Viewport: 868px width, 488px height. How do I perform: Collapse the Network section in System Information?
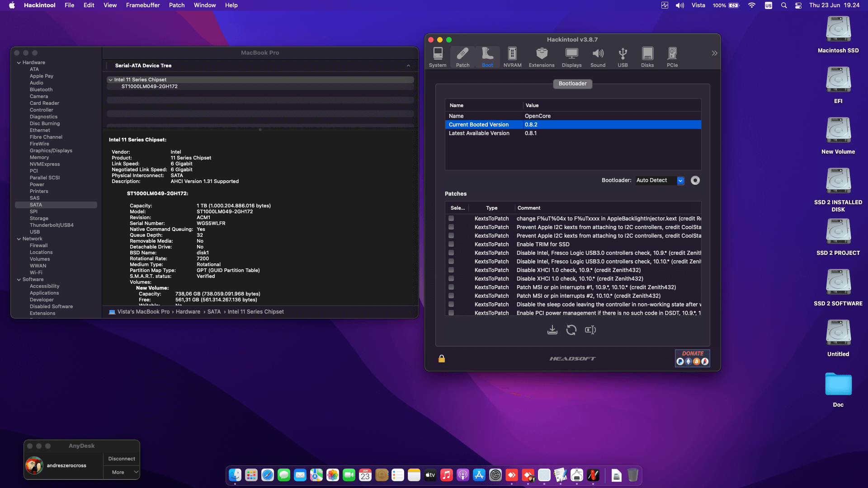tap(19, 239)
